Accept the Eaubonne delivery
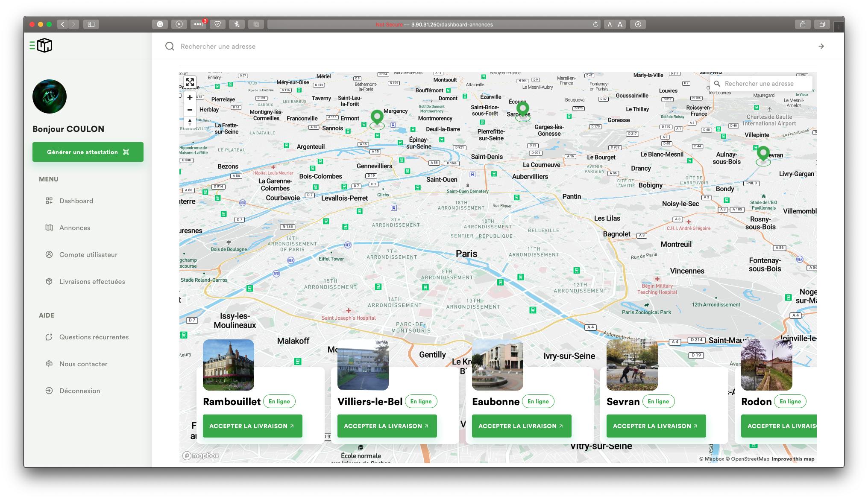 [521, 426]
